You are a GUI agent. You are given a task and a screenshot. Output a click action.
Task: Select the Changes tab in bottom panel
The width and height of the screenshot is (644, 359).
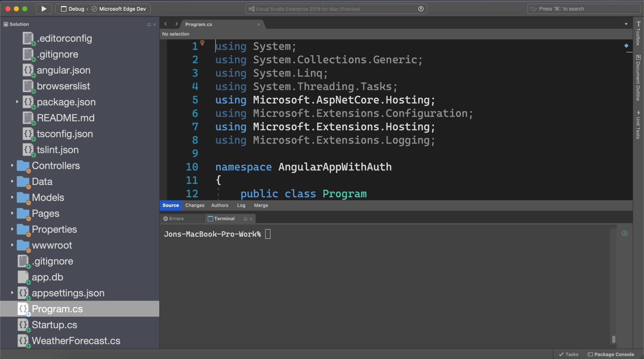tap(195, 205)
